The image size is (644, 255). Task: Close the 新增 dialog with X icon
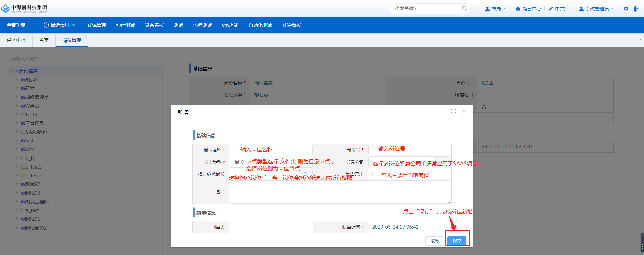[464, 111]
